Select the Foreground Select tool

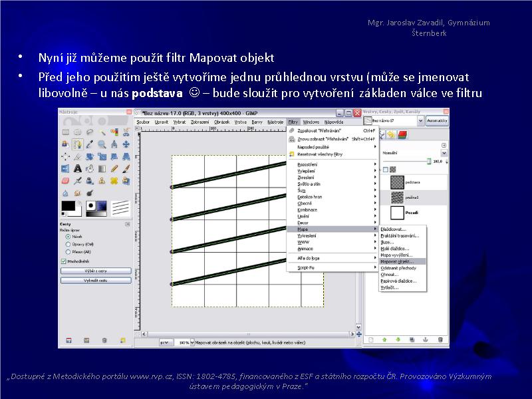pyautogui.click(x=65, y=144)
